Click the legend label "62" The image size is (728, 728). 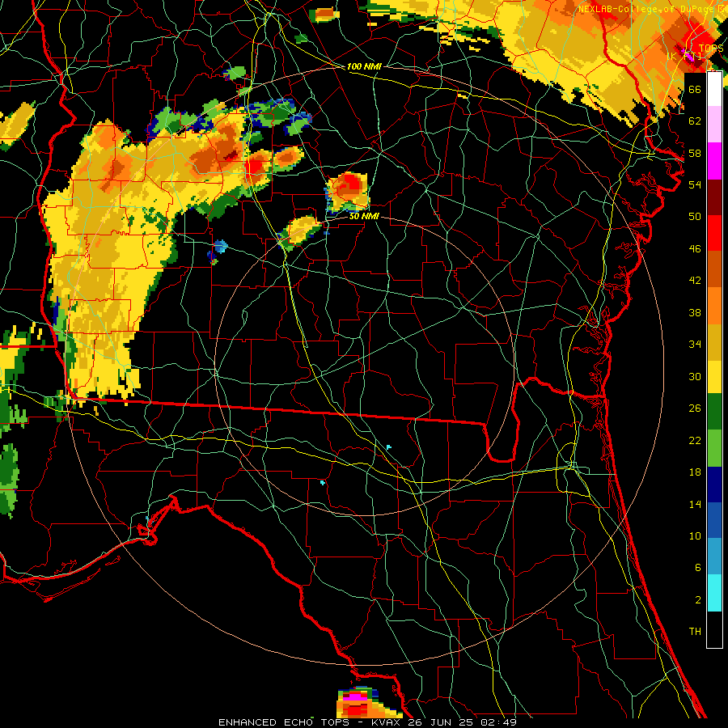[695, 121]
